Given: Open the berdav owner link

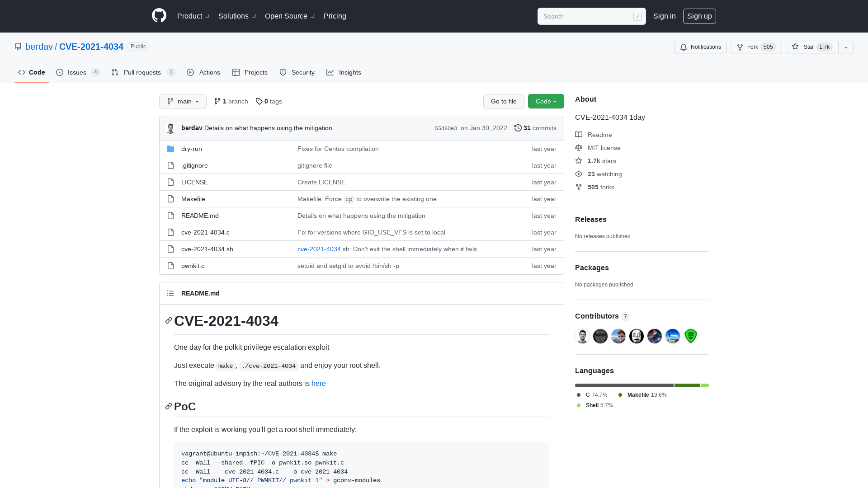Looking at the screenshot, I should point(39,47).
